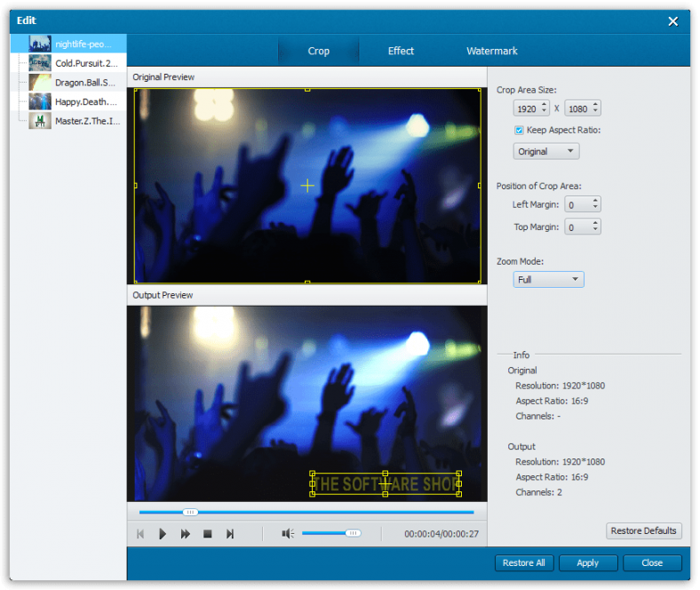The height and width of the screenshot is (590, 700).
Task: Click the volume slider handle
Action: [354, 533]
